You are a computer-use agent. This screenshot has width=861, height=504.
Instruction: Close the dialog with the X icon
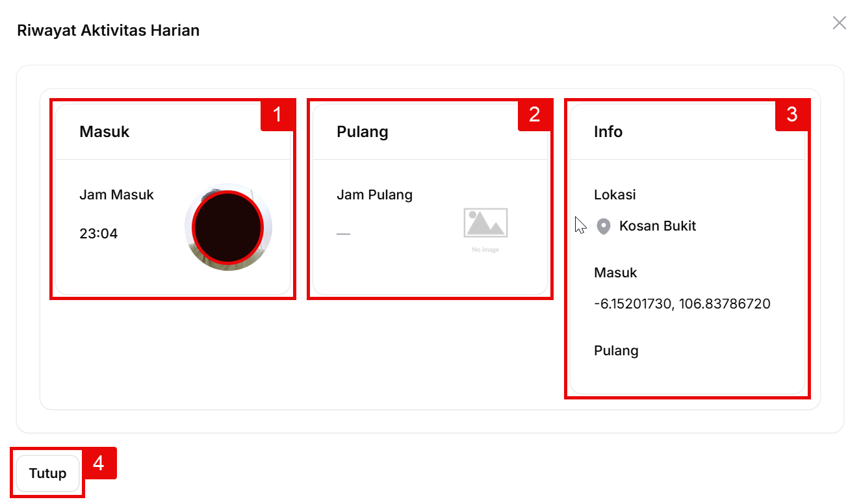pyautogui.click(x=839, y=23)
